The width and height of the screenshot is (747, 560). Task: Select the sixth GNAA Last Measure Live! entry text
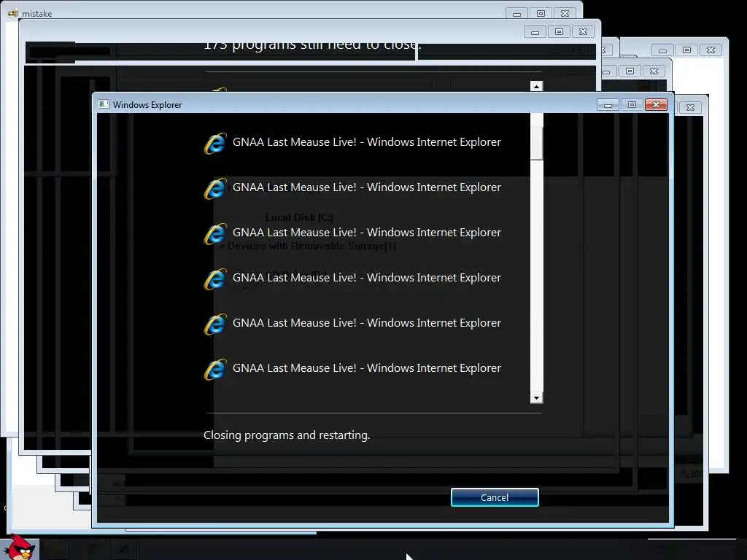click(x=367, y=368)
